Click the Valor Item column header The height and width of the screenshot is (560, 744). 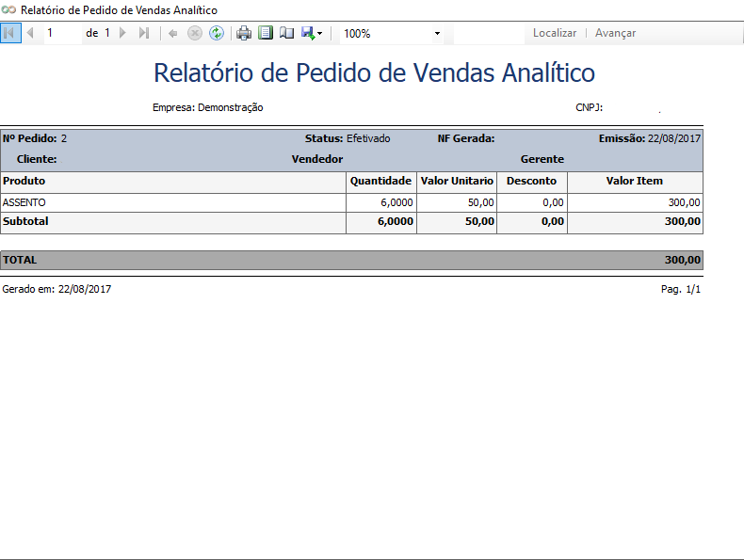[635, 181]
